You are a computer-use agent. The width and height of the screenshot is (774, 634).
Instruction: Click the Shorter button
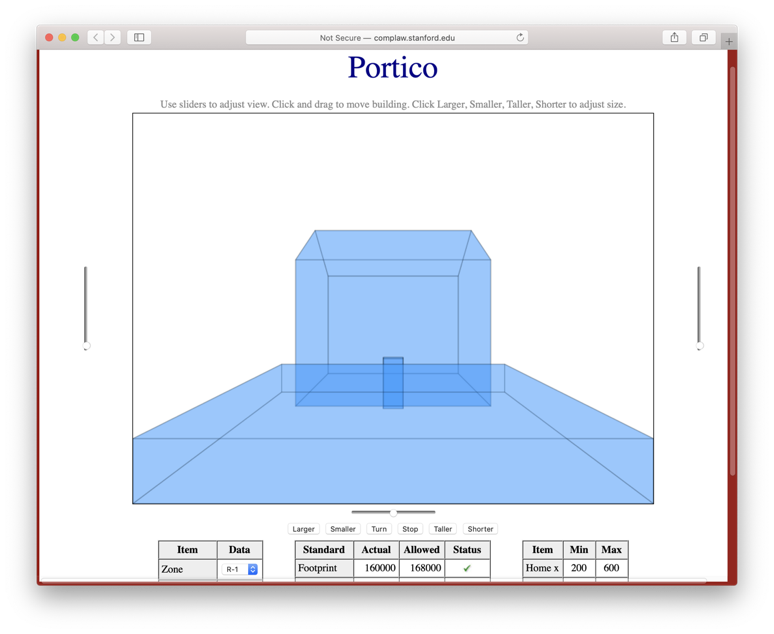coord(480,529)
